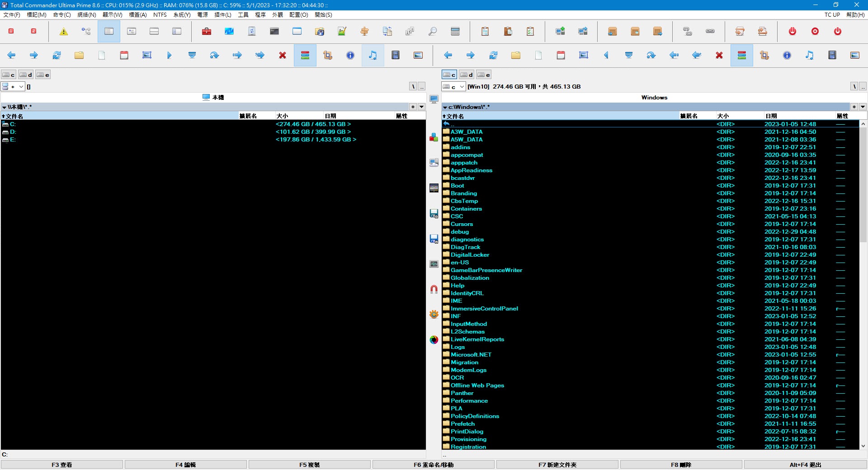Click the crate with blue left arrow icon
The height and width of the screenshot is (470, 868).
pos(613,31)
